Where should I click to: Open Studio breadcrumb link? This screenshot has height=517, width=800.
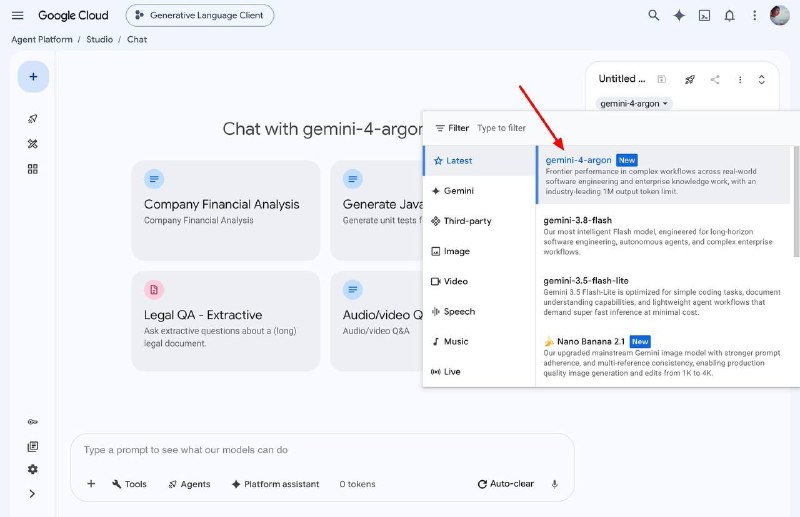pos(99,39)
